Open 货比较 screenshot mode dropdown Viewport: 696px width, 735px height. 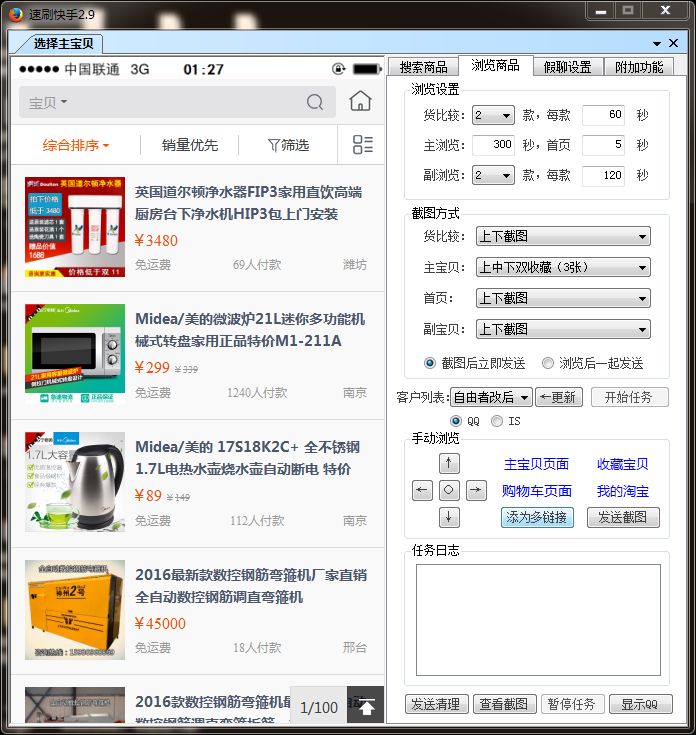(x=563, y=236)
